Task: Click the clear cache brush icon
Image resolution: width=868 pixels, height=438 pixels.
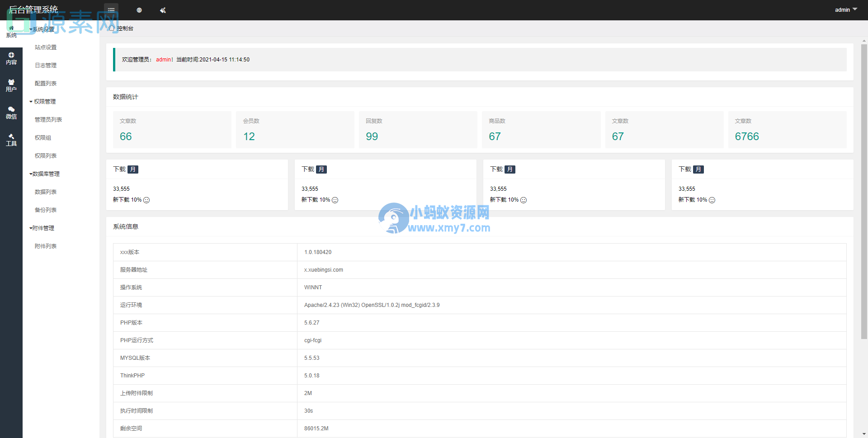Action: click(163, 10)
